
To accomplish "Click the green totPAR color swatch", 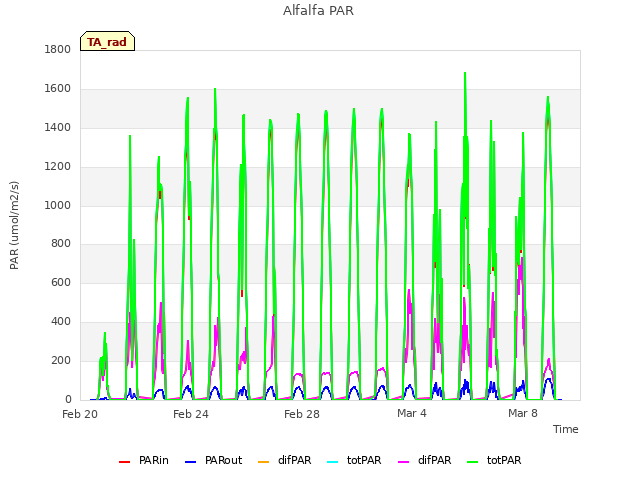I will 473,462.
